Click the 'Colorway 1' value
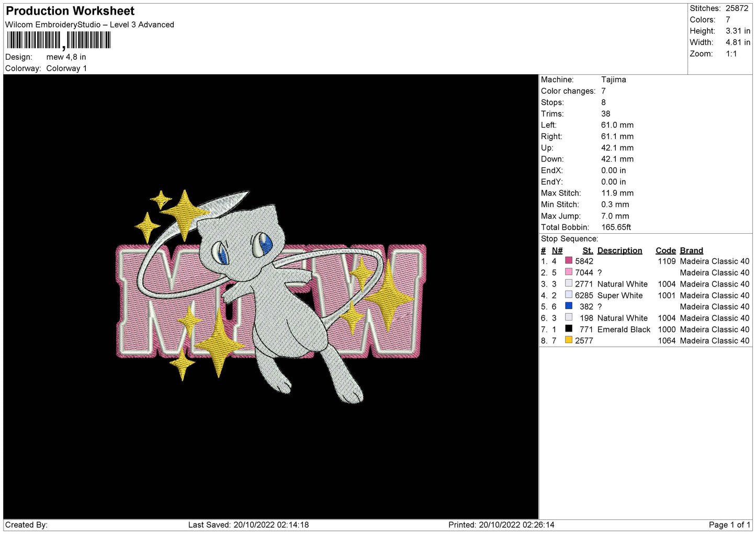This screenshot has width=756, height=534. [66, 69]
